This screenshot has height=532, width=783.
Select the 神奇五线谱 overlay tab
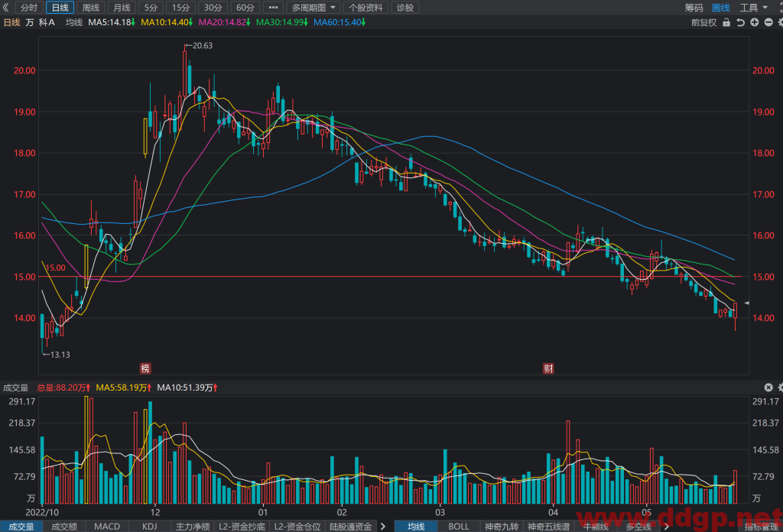point(548,527)
